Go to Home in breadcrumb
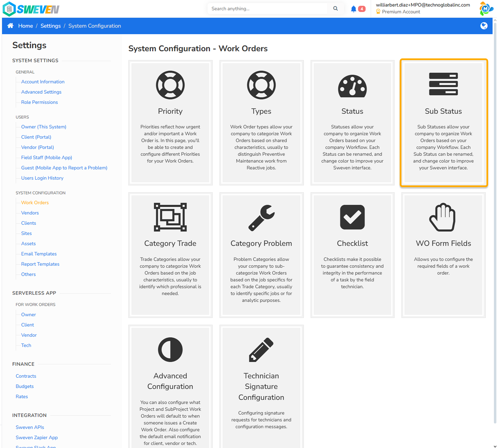The image size is (497, 448). [25, 26]
